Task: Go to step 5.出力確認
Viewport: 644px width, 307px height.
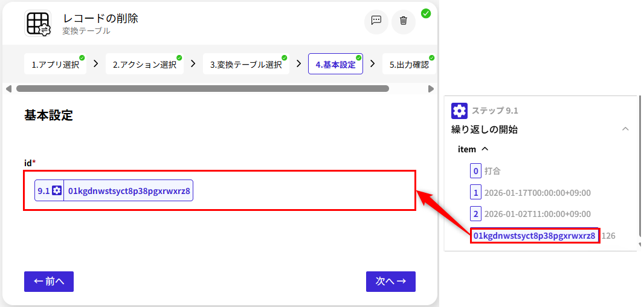Action: pyautogui.click(x=408, y=64)
